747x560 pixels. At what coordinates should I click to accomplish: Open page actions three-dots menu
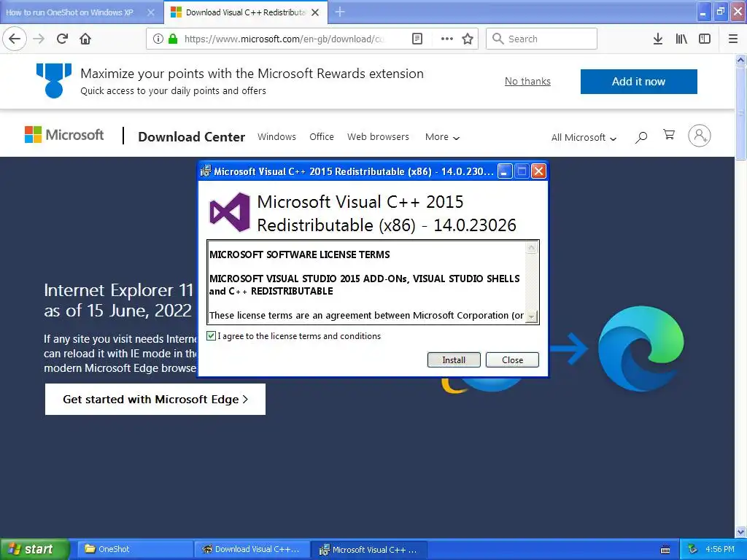(446, 39)
